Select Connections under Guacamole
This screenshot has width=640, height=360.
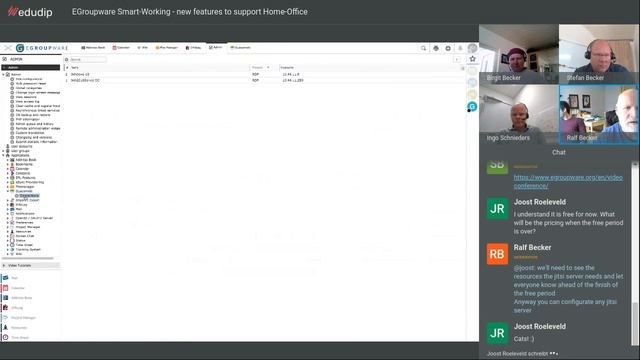[x=29, y=196]
